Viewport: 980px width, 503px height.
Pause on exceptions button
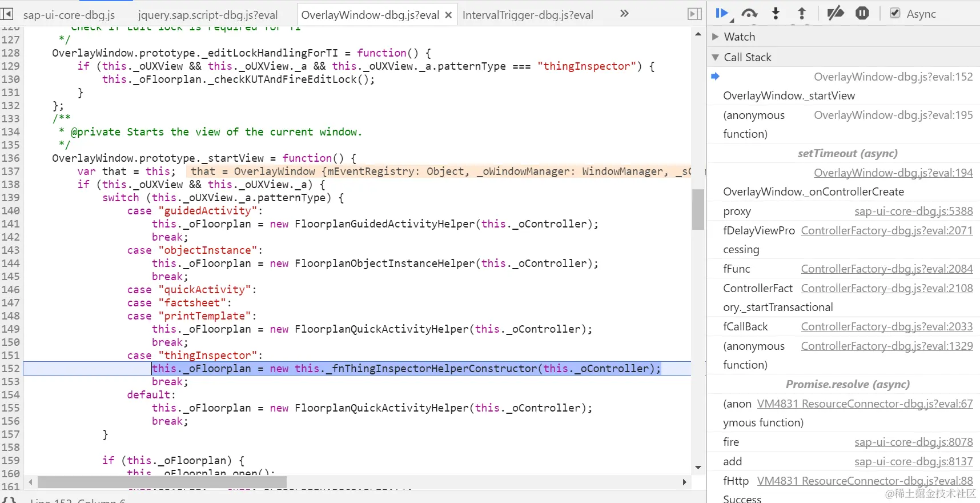(x=862, y=13)
